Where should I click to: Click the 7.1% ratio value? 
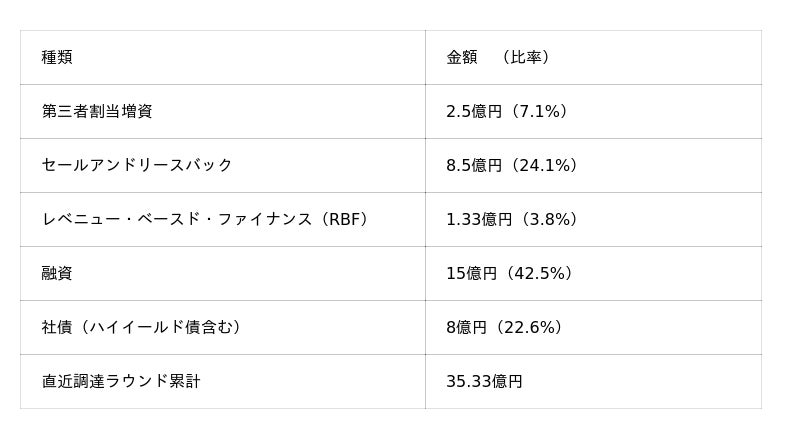(541, 112)
